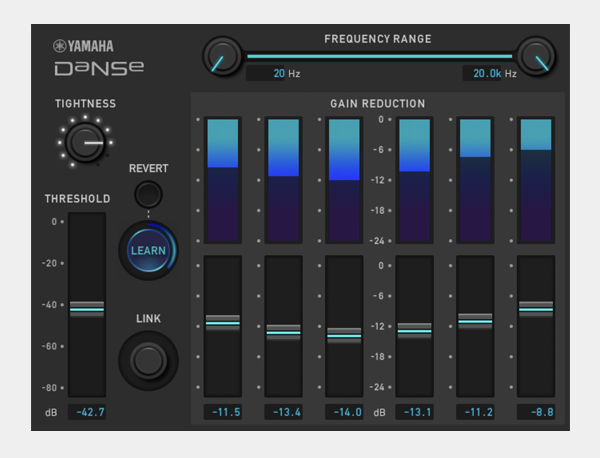Click the high frequency range knob

point(536,56)
